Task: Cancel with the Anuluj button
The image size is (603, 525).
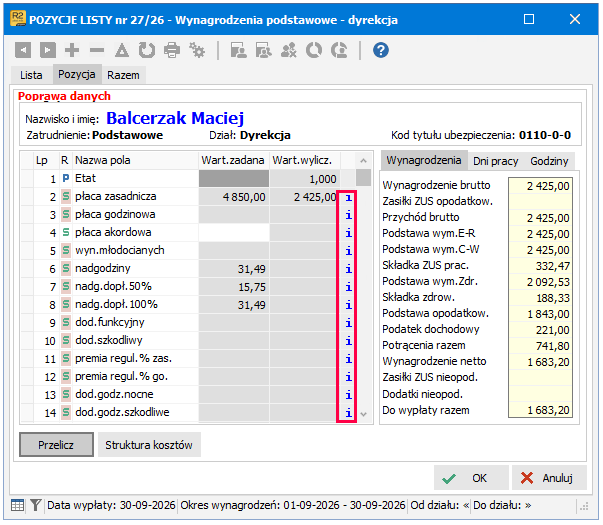Action: point(549,478)
